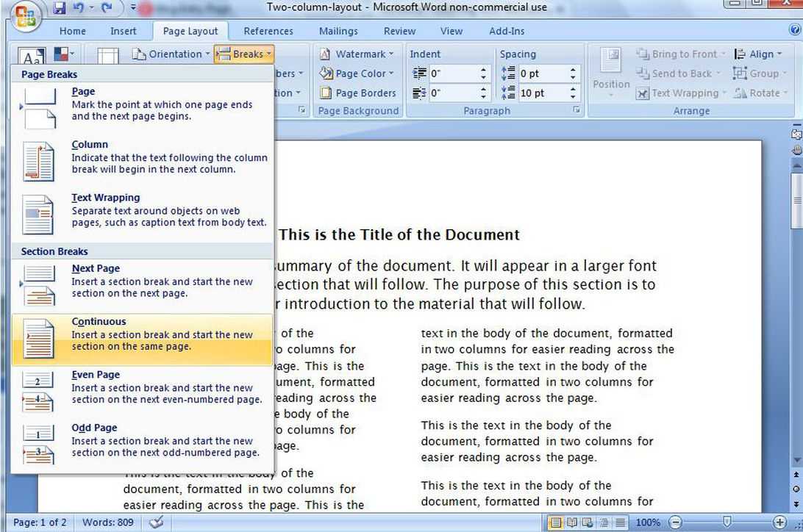Adjust the left indent stepper arrows
The height and width of the screenshot is (532, 803).
(x=483, y=73)
